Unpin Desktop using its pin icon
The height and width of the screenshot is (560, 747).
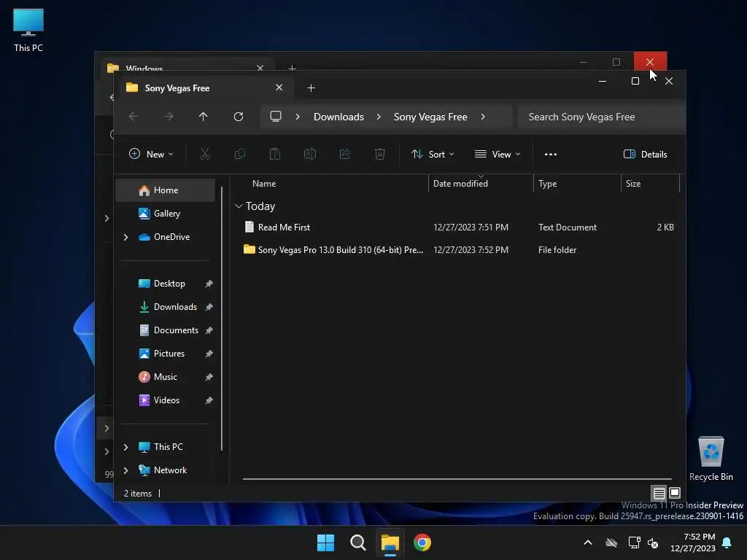209,284
